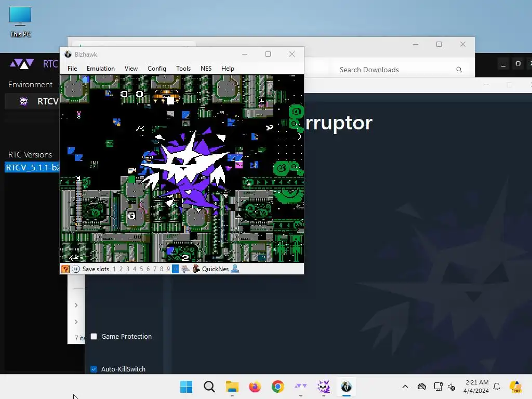Open the View menu in Bizhawk

(131, 69)
